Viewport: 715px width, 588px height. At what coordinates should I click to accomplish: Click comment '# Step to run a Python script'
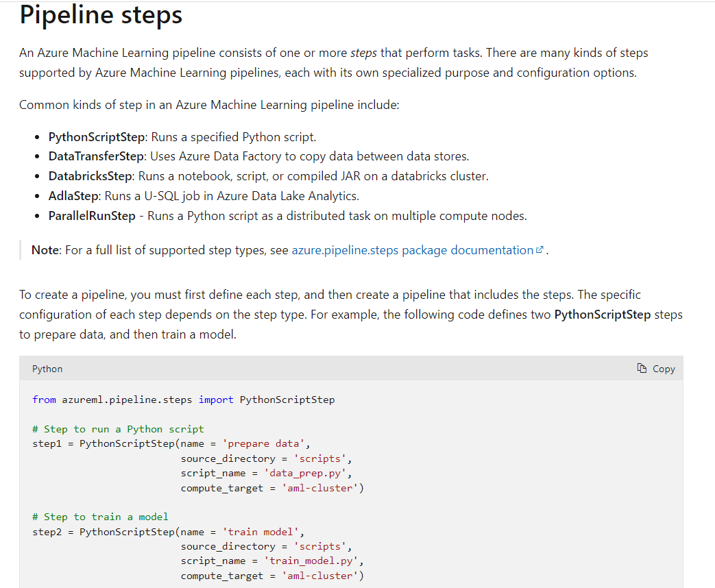(118, 430)
